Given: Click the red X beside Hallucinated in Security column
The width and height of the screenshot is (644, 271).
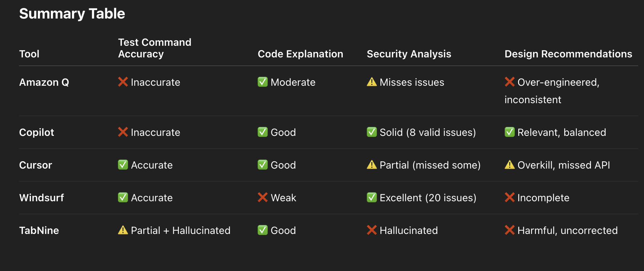Looking at the screenshot, I should [372, 230].
